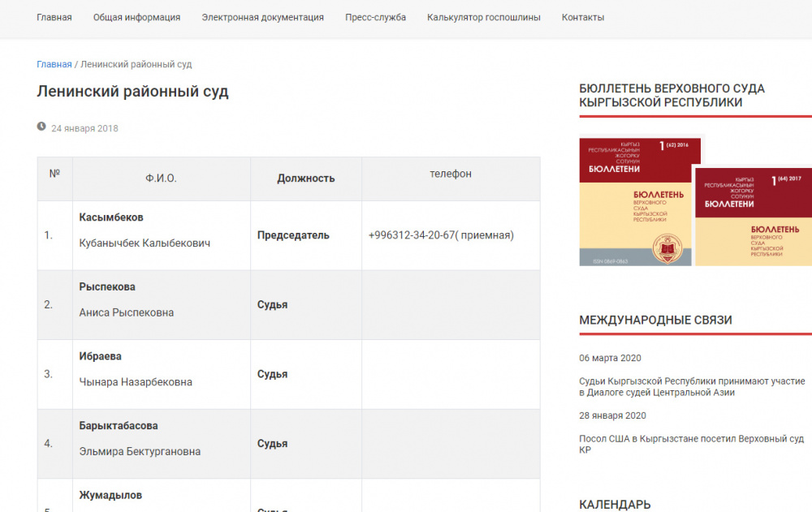Go to Пресс-служба section

(x=375, y=17)
